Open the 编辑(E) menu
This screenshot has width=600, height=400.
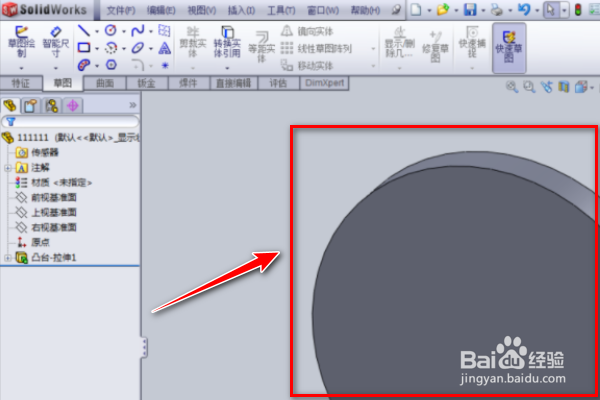(161, 10)
